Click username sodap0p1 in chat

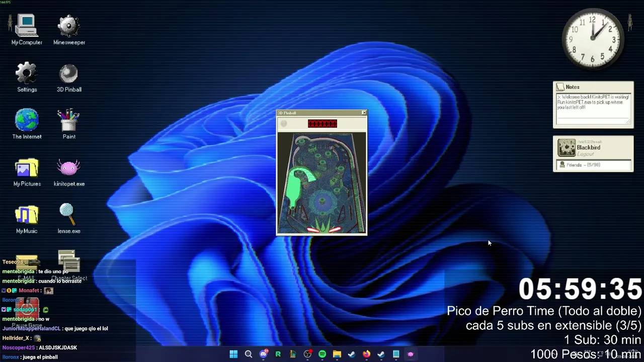25,310
